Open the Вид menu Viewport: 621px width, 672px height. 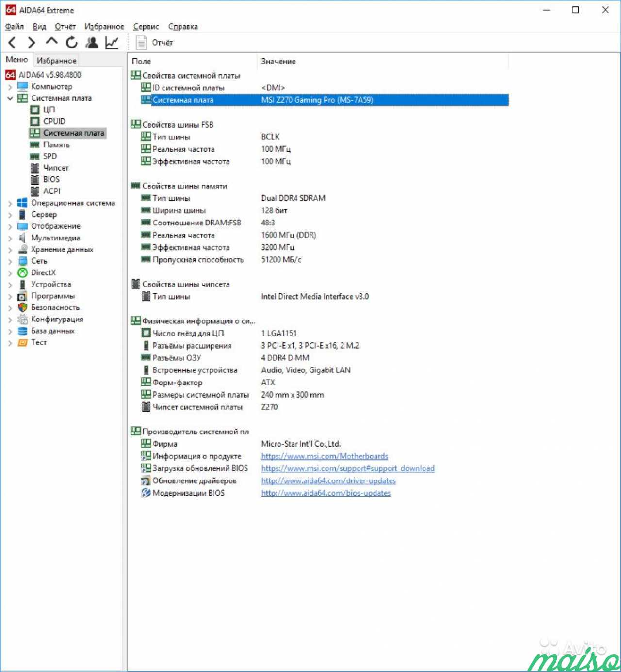pyautogui.click(x=39, y=27)
